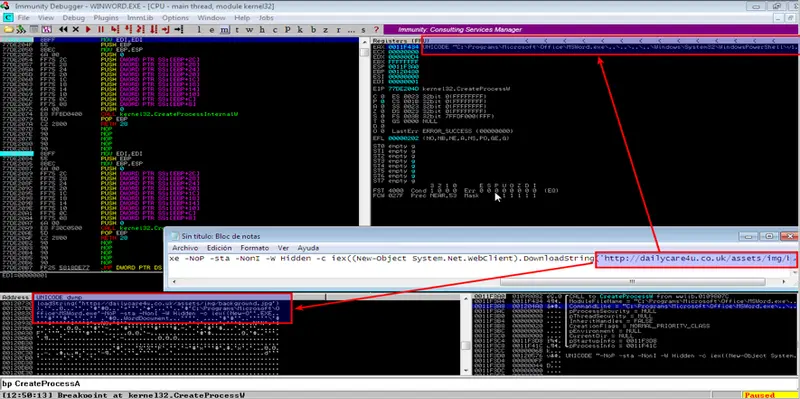Click the red question mark help icon

(x=376, y=30)
